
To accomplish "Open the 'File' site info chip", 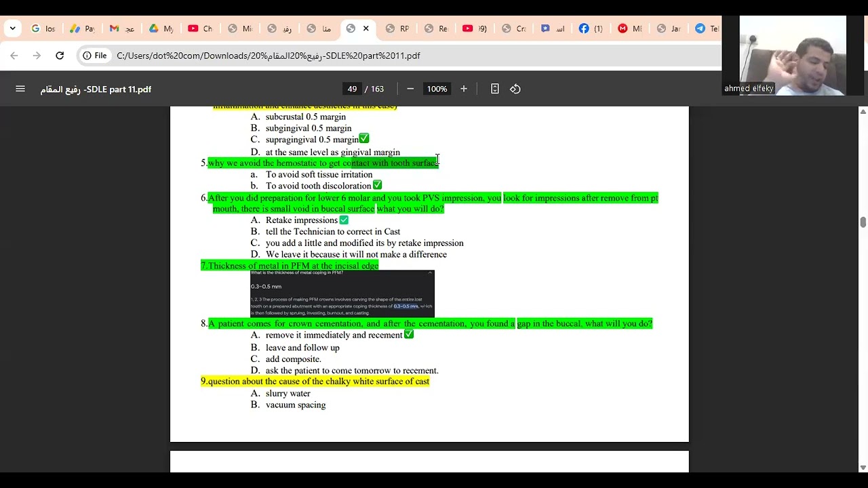I will (x=95, y=56).
